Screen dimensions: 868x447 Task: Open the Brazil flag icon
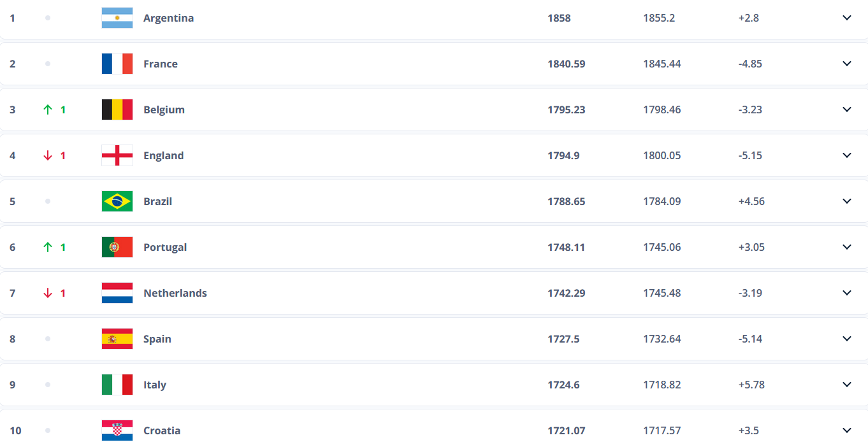point(117,201)
